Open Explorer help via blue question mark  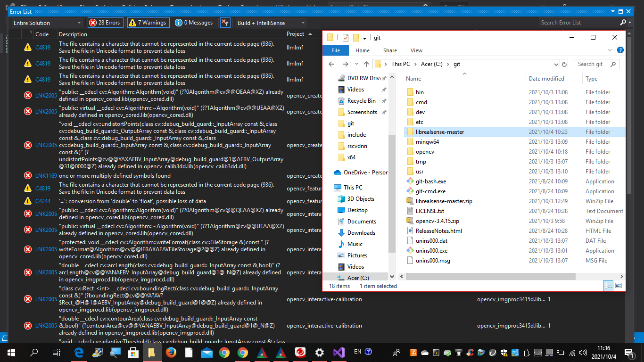coord(620,50)
